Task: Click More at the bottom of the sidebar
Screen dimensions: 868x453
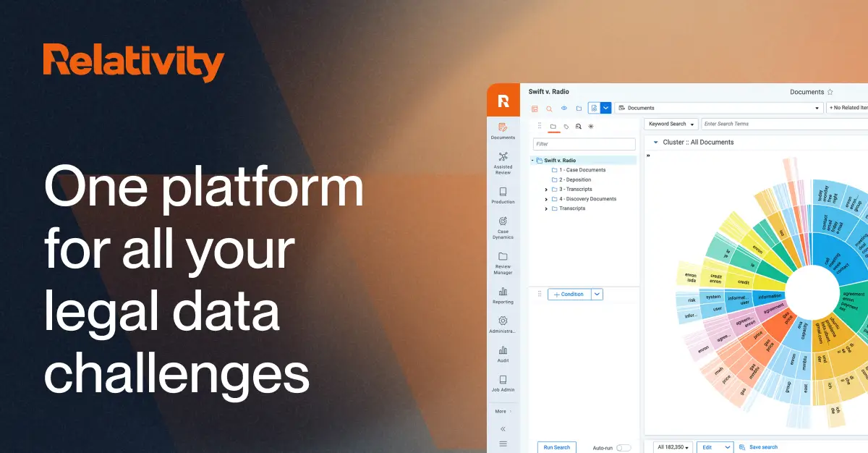Action: pos(502,410)
